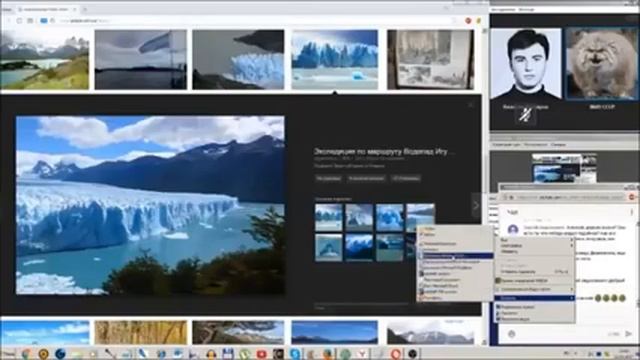Click the user avatar in the chat
The image size is (640, 360).
(513, 229)
